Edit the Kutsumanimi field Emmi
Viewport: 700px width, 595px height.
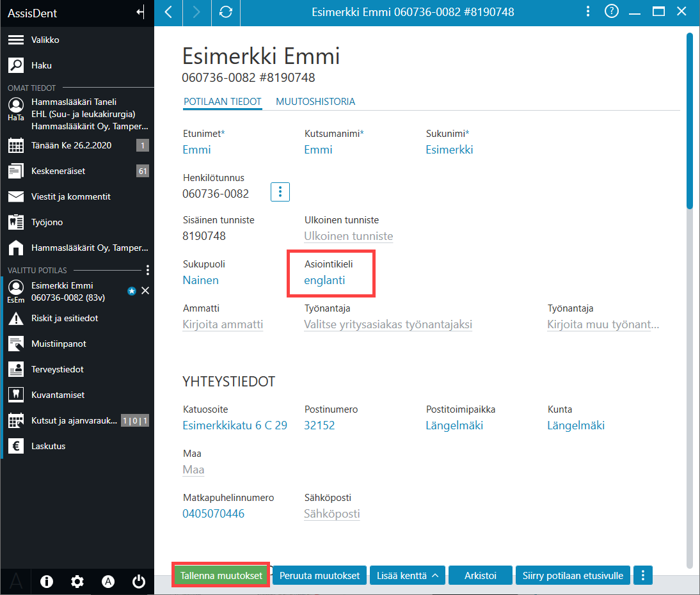[318, 150]
